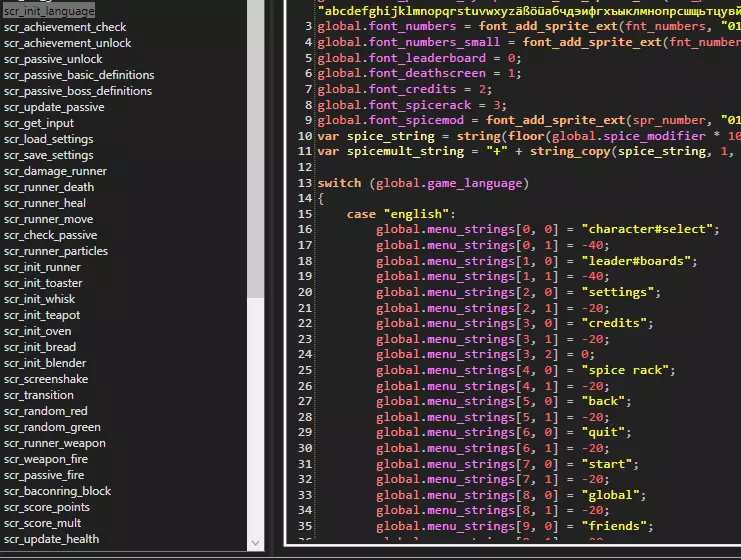
Task: Click the "friends" string on line 35
Action: click(613, 526)
